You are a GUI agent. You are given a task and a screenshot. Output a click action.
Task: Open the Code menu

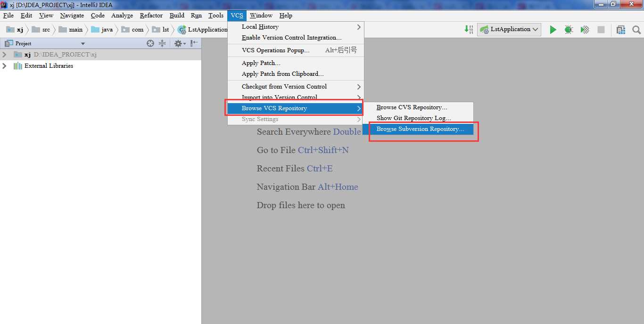pos(98,16)
